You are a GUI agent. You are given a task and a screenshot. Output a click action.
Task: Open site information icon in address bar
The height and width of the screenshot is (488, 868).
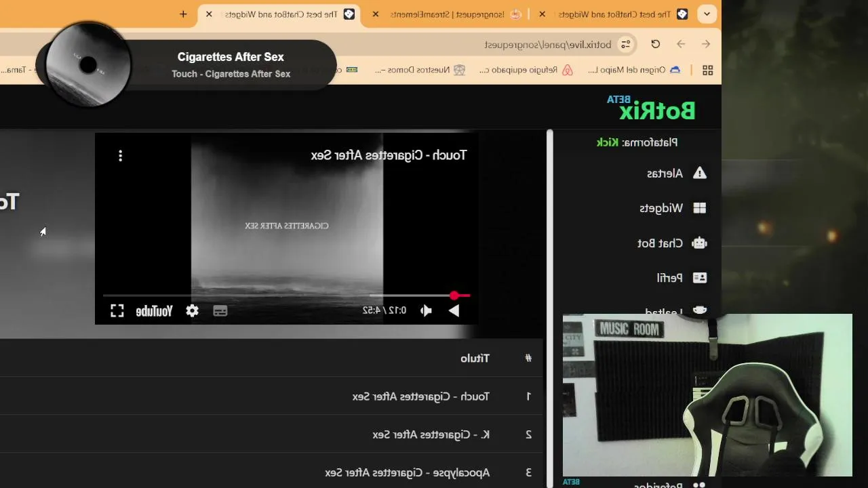coord(626,45)
